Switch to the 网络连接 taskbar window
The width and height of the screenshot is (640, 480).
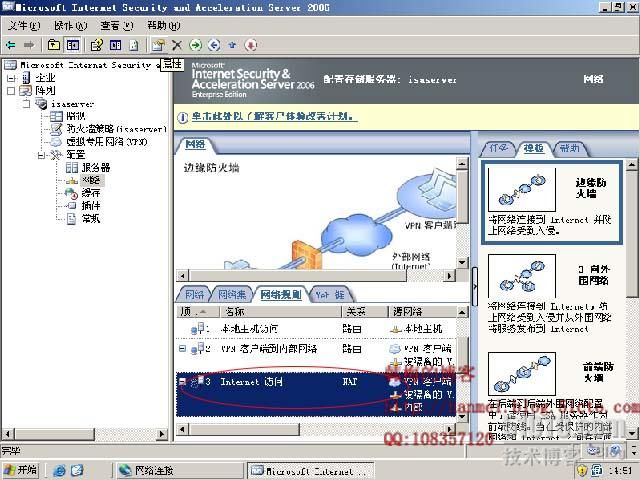[x=179, y=471]
